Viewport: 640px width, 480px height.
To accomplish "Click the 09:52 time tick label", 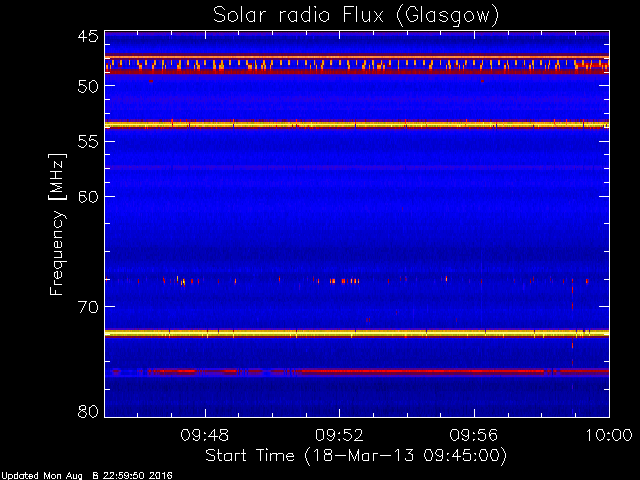I will 339,435.
